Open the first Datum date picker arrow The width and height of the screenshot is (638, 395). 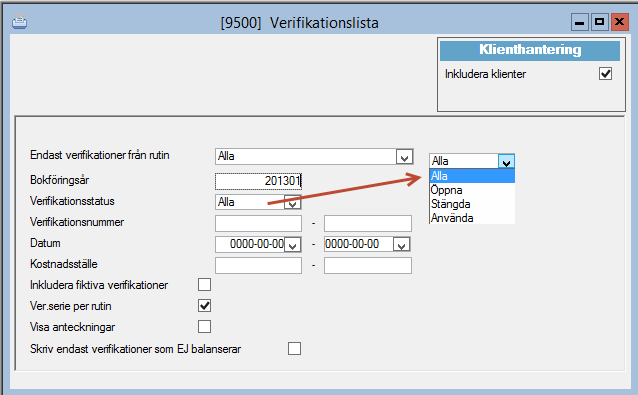(292, 244)
